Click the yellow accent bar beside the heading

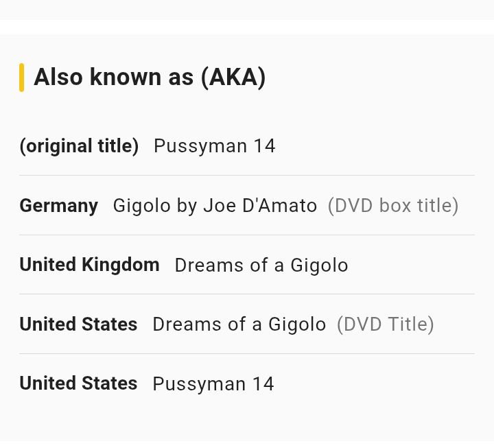point(22,78)
